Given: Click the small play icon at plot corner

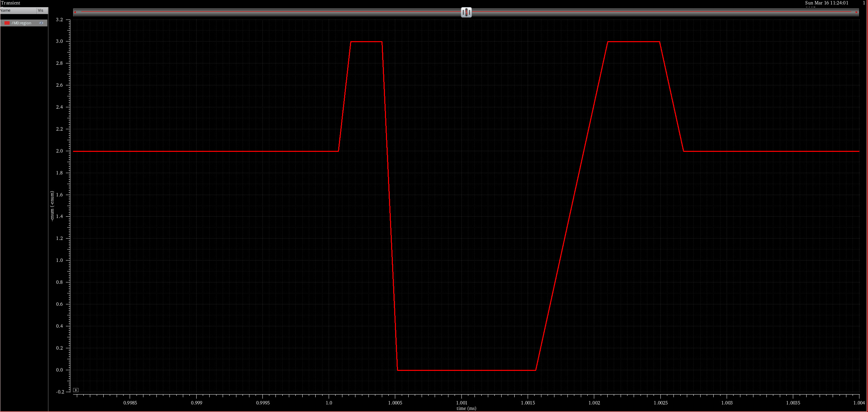Looking at the screenshot, I should click(x=76, y=390).
